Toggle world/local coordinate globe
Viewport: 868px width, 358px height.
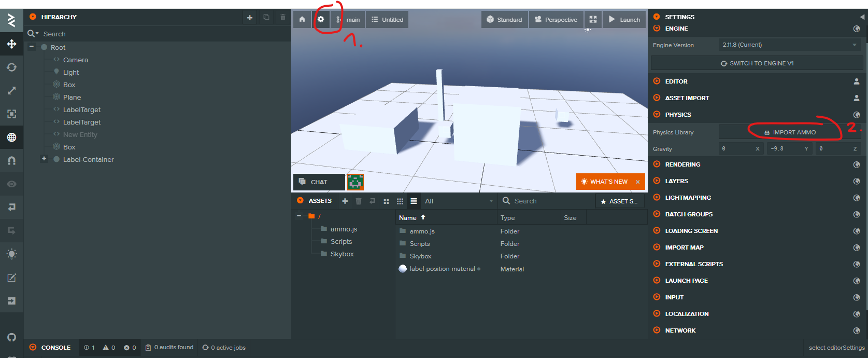click(11, 137)
